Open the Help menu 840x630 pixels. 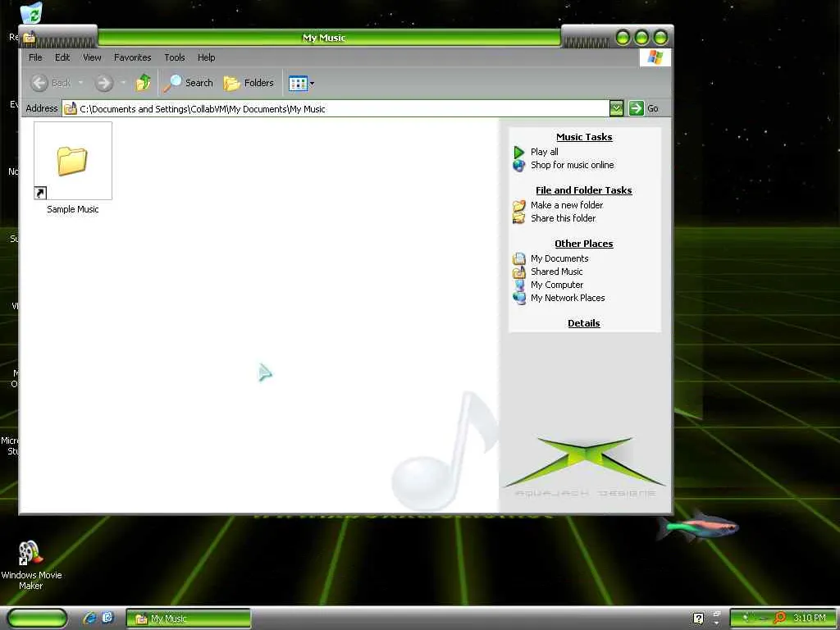coord(206,57)
